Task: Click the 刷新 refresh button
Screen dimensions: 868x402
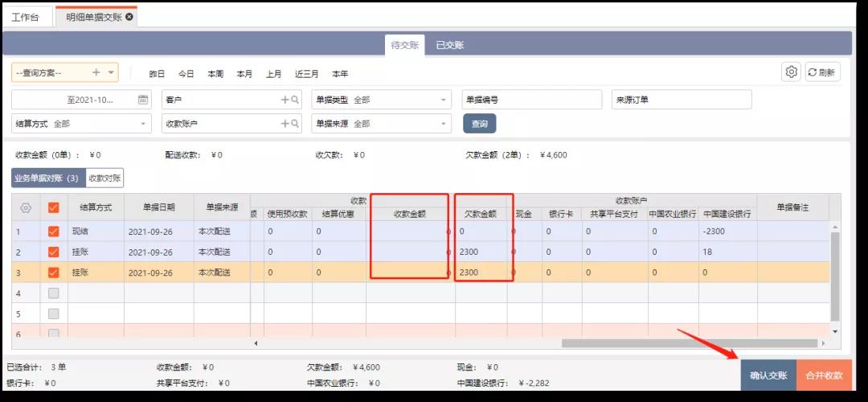Action: coord(822,72)
